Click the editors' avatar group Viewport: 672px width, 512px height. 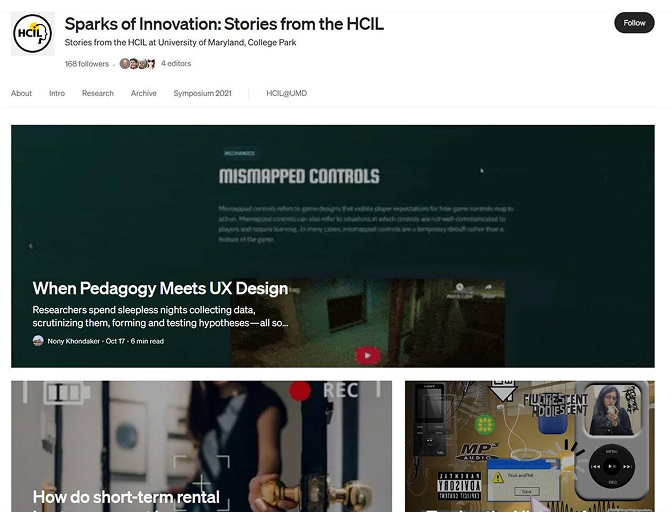coord(137,64)
